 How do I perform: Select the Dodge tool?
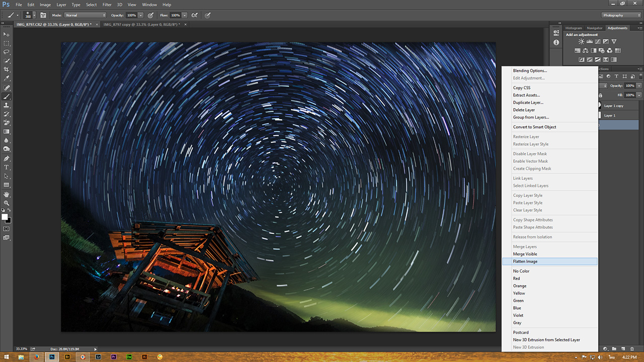[7, 149]
